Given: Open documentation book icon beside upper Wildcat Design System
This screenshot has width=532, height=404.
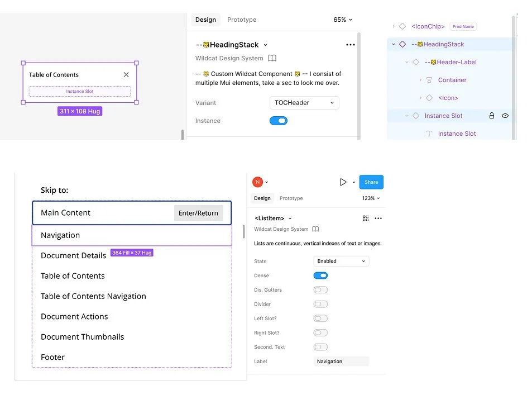Looking at the screenshot, I should coord(272,58).
